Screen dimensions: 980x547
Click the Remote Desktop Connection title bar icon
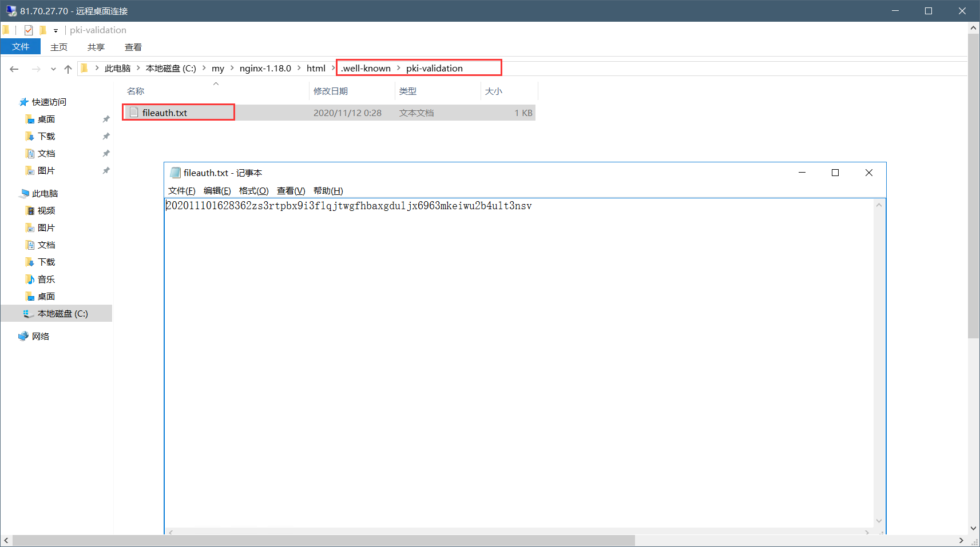11,11
